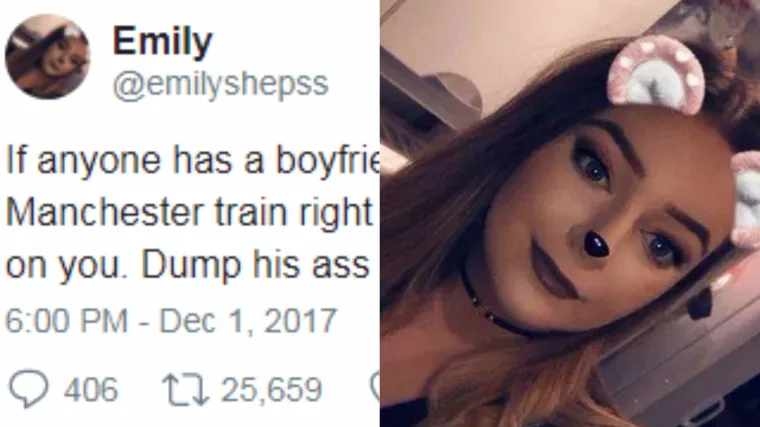Open the large selfie photo
760x427 pixels.
click(x=570, y=213)
